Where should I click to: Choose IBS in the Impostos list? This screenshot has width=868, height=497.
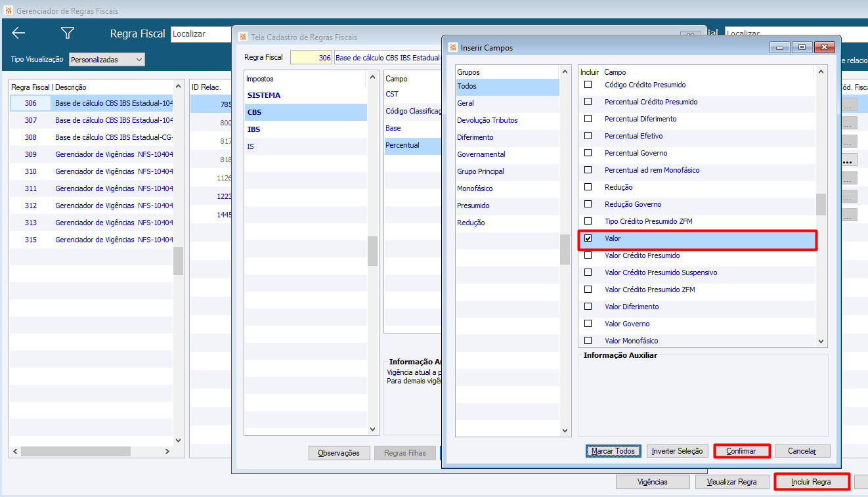click(305, 129)
